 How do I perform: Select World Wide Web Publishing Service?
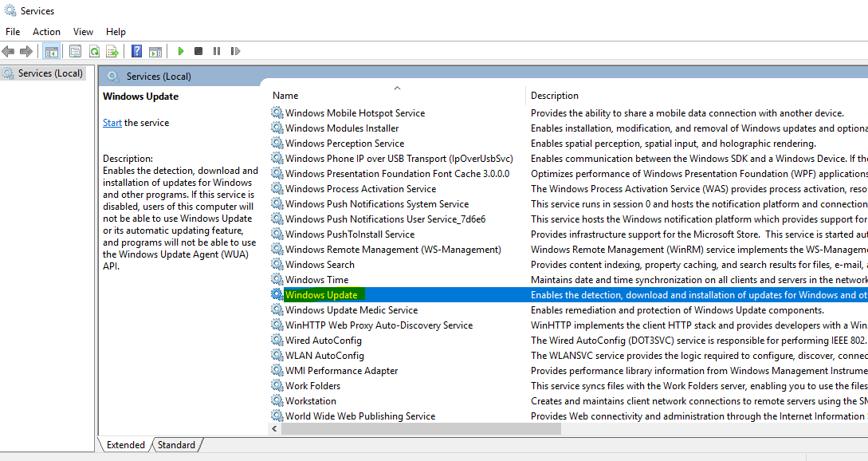(x=360, y=416)
